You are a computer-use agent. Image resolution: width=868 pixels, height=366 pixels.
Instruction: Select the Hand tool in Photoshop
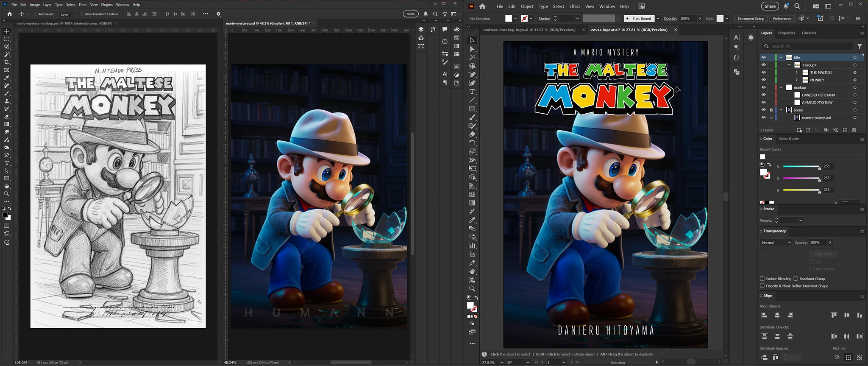[7, 186]
